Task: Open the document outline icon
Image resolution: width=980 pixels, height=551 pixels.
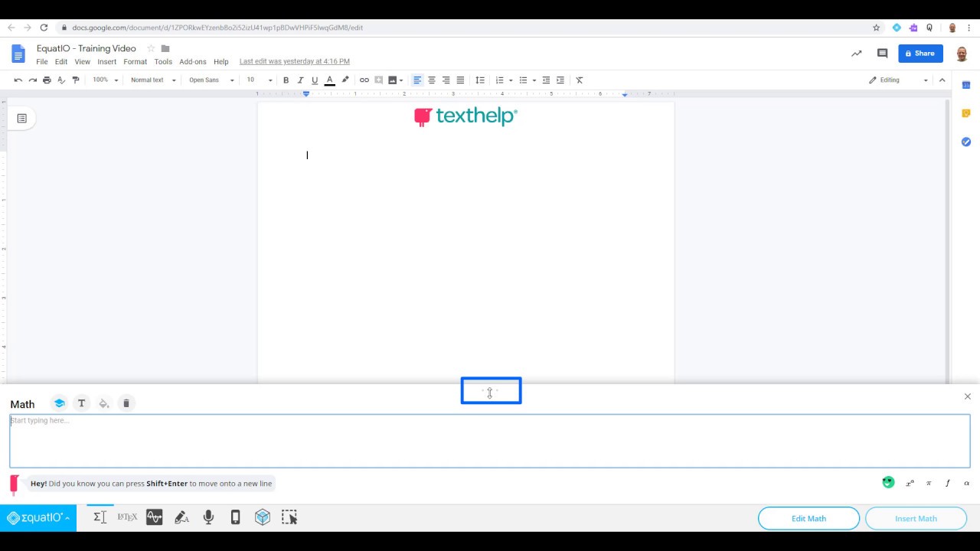Action: coord(21,119)
